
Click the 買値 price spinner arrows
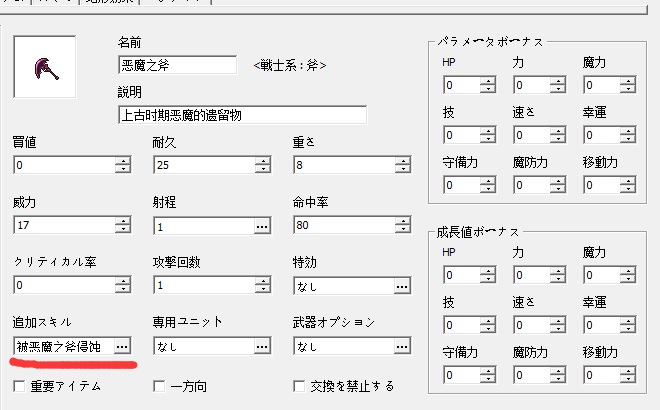click(x=122, y=165)
